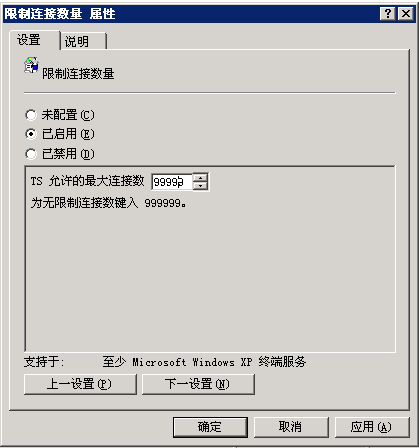Image resolution: width=419 pixels, height=448 pixels.
Task: Click the policy icon beside 限制连接数量
Action: 31,65
